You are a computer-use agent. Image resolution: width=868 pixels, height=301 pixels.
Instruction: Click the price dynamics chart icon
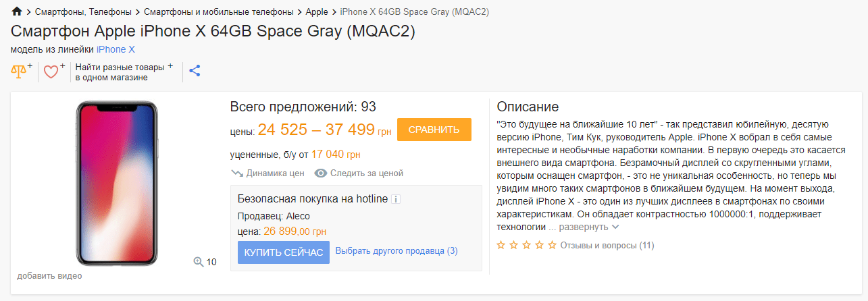(x=237, y=173)
